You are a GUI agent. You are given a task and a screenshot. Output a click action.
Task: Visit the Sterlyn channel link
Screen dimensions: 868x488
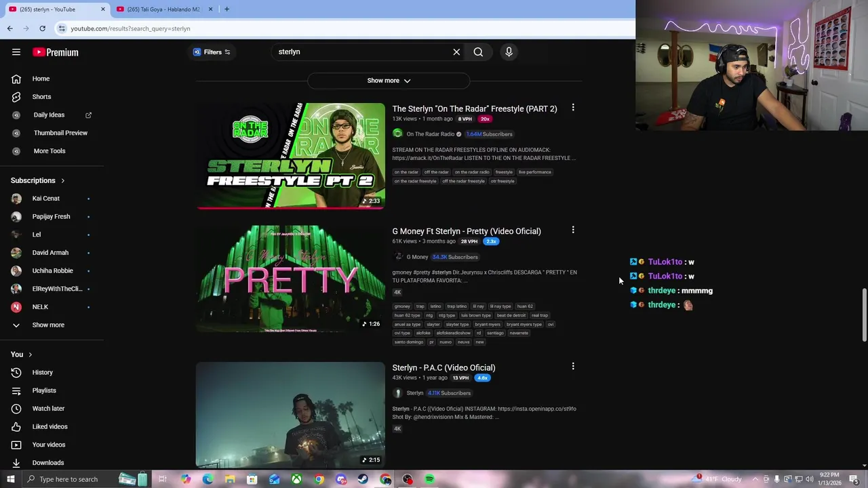pyautogui.click(x=415, y=393)
